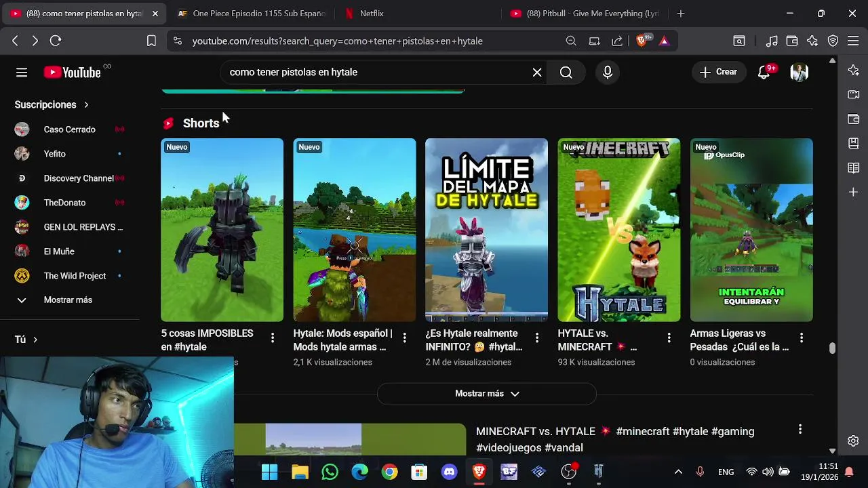
Task: Expand Shorts shelf with Mostrar más
Action: coord(487,394)
